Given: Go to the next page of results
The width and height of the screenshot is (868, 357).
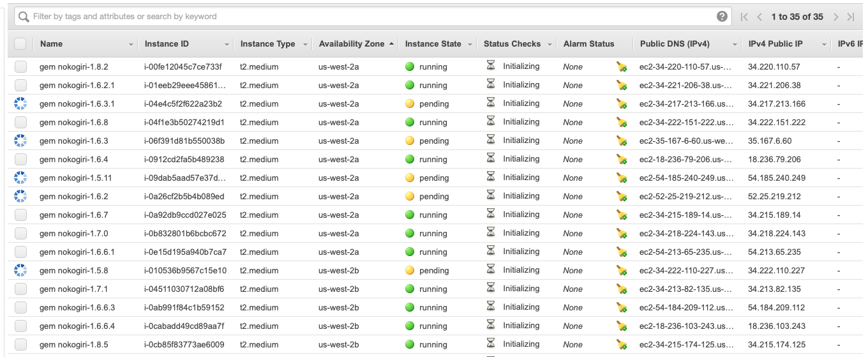Looking at the screenshot, I should [x=835, y=17].
